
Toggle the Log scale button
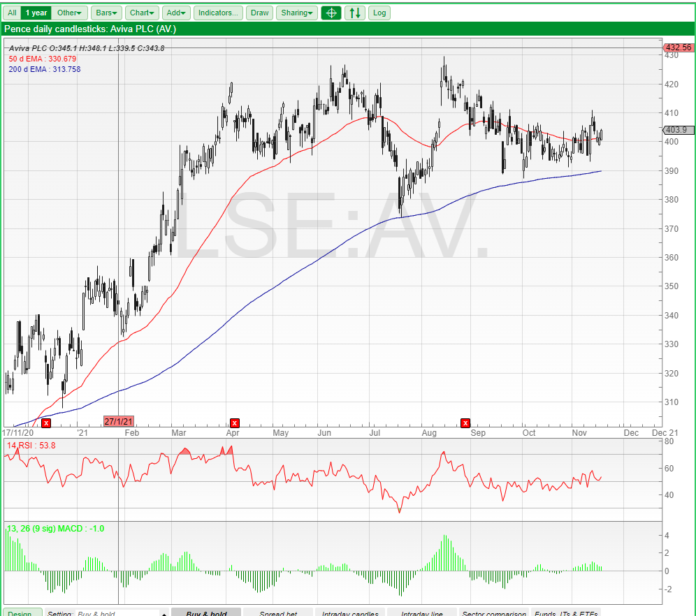379,13
